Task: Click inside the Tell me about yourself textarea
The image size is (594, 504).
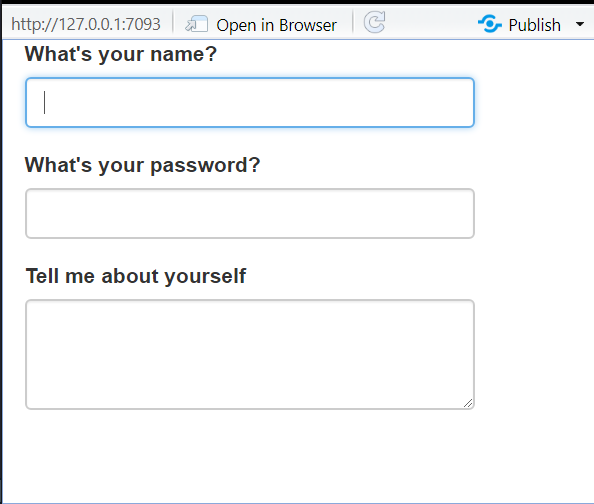Action: pyautogui.click(x=250, y=354)
